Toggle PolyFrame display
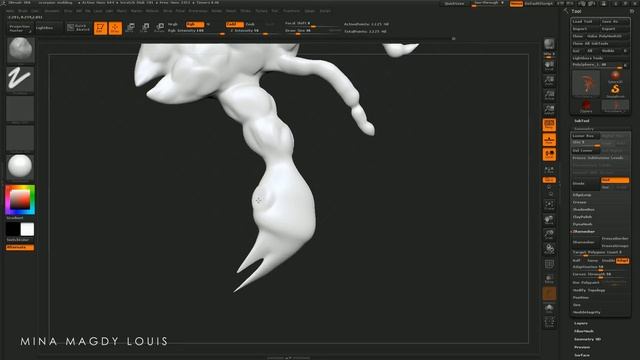640x360 pixels. (x=549, y=264)
